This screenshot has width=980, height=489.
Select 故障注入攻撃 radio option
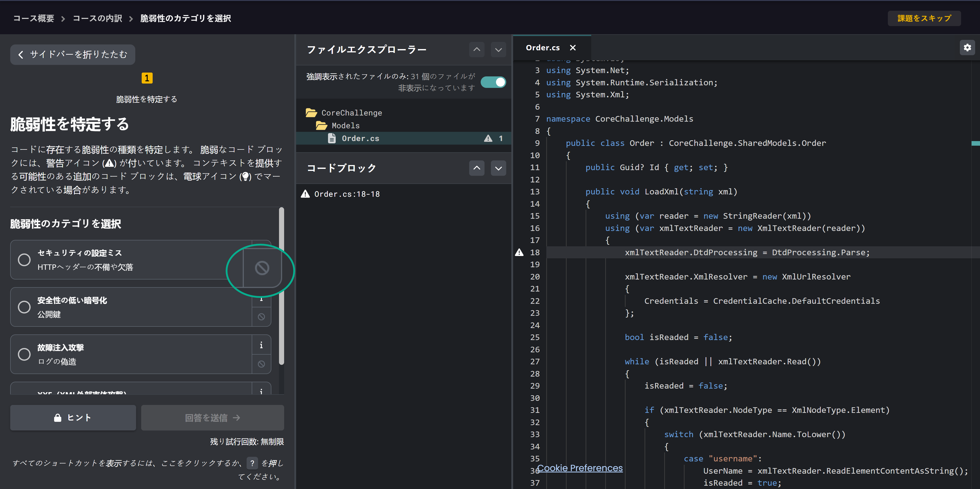click(24, 354)
